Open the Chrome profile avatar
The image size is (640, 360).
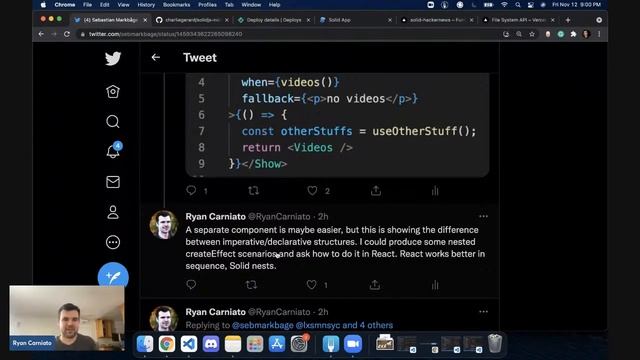[x=586, y=34]
